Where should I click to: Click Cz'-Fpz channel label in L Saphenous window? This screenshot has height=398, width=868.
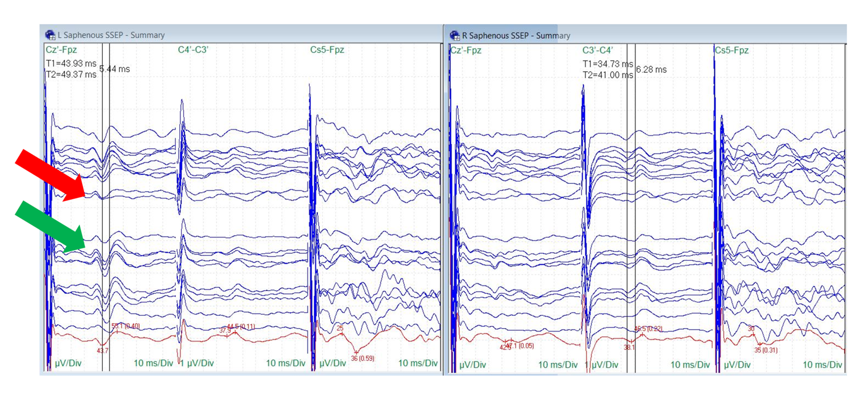[61, 50]
